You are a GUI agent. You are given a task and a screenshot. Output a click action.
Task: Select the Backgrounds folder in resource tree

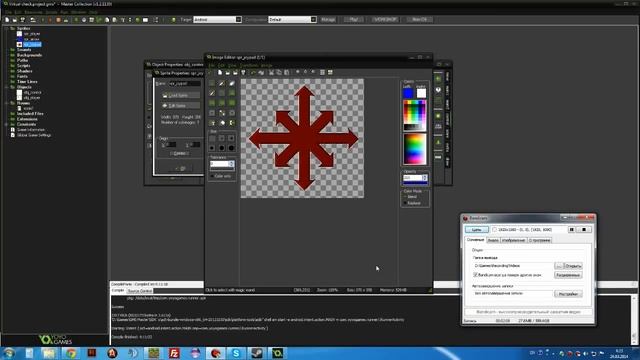(29, 55)
